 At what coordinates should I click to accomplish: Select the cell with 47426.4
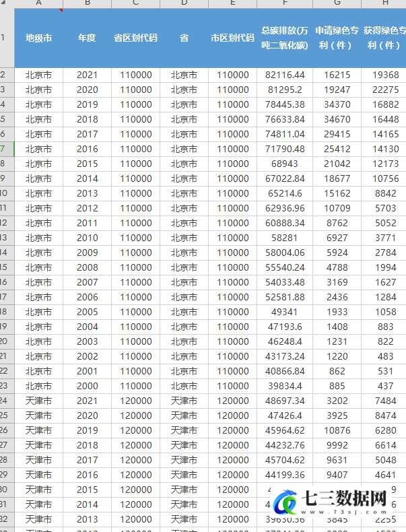tap(285, 415)
